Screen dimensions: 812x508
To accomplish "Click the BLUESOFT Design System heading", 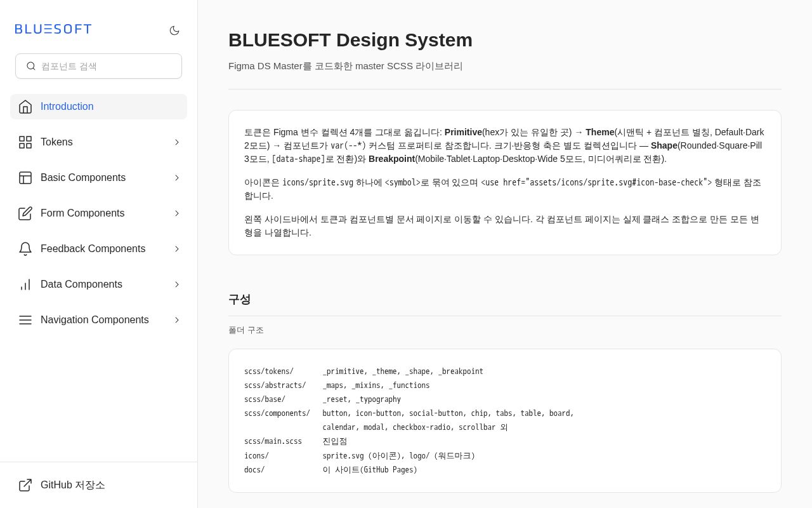I will pos(350,40).
